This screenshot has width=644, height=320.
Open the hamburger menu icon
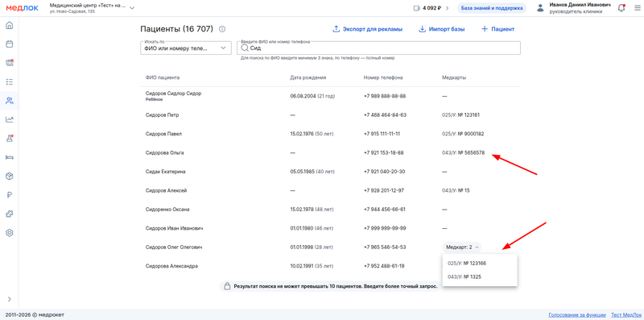click(637, 8)
